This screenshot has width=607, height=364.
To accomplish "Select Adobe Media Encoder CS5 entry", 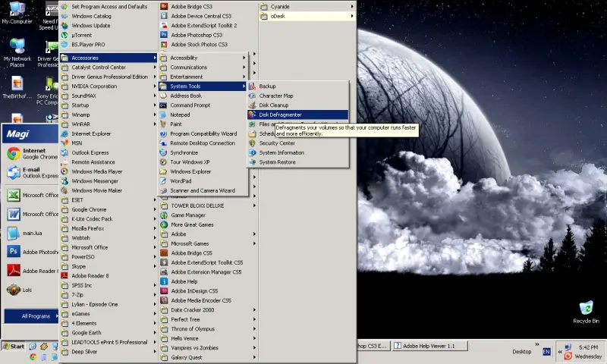I will [x=208, y=300].
